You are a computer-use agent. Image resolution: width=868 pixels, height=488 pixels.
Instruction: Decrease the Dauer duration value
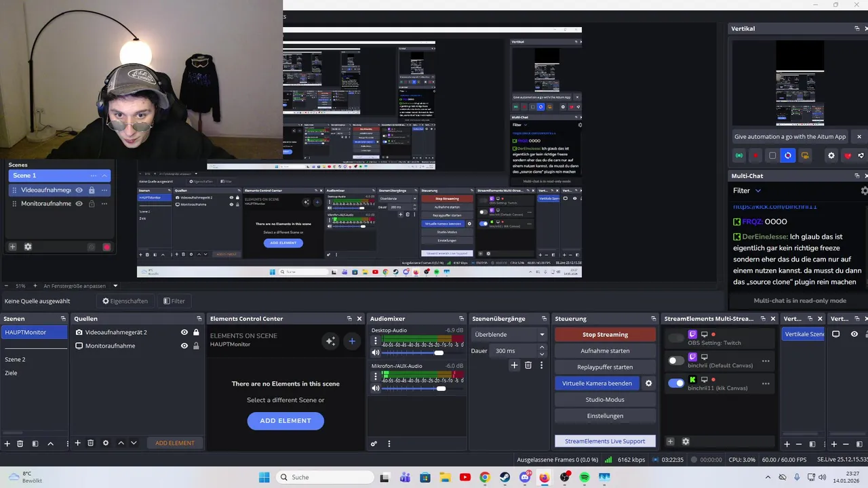[x=541, y=354]
